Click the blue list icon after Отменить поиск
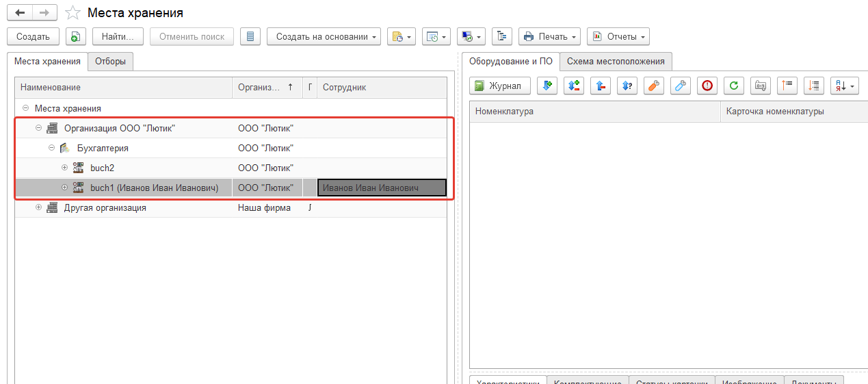Screen dimensions: 868x384 tap(250, 37)
